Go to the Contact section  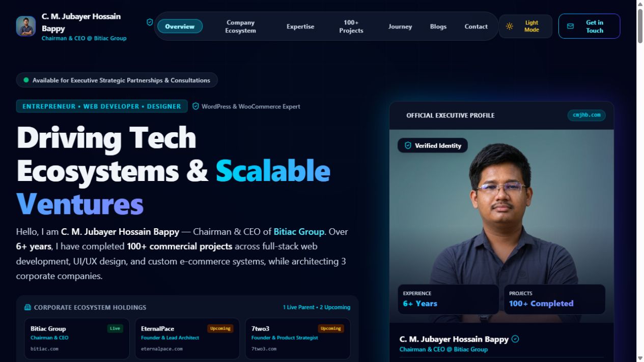(476, 26)
